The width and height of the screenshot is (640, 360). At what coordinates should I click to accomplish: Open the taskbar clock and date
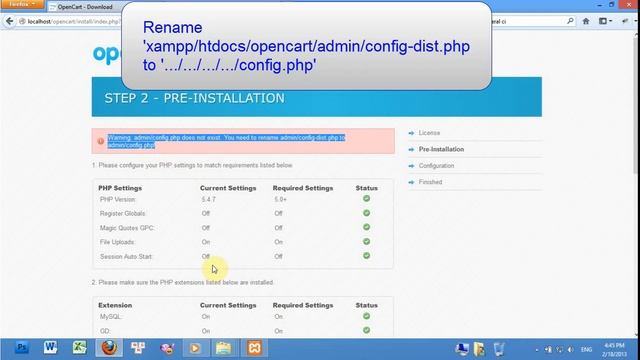pyautogui.click(x=614, y=350)
